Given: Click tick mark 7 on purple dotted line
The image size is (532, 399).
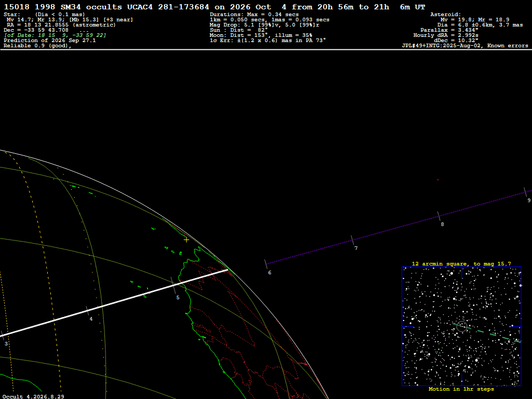Looking at the screenshot, I should point(353,240).
